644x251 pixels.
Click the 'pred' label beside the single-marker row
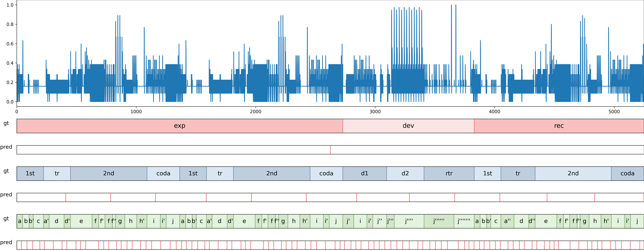coord(6,147)
